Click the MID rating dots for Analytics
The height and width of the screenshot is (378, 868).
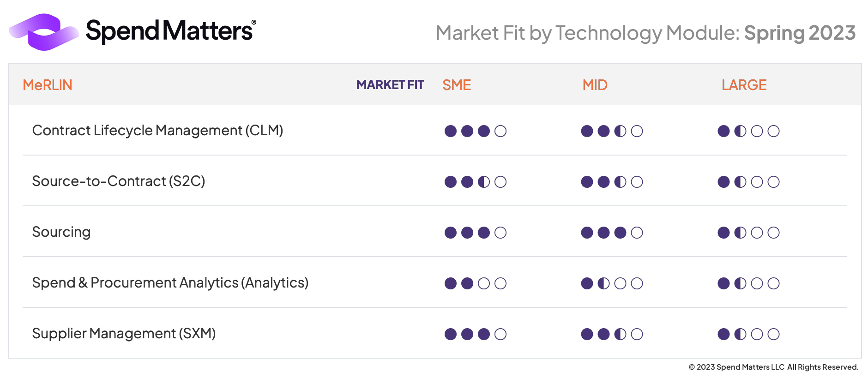[612, 283]
